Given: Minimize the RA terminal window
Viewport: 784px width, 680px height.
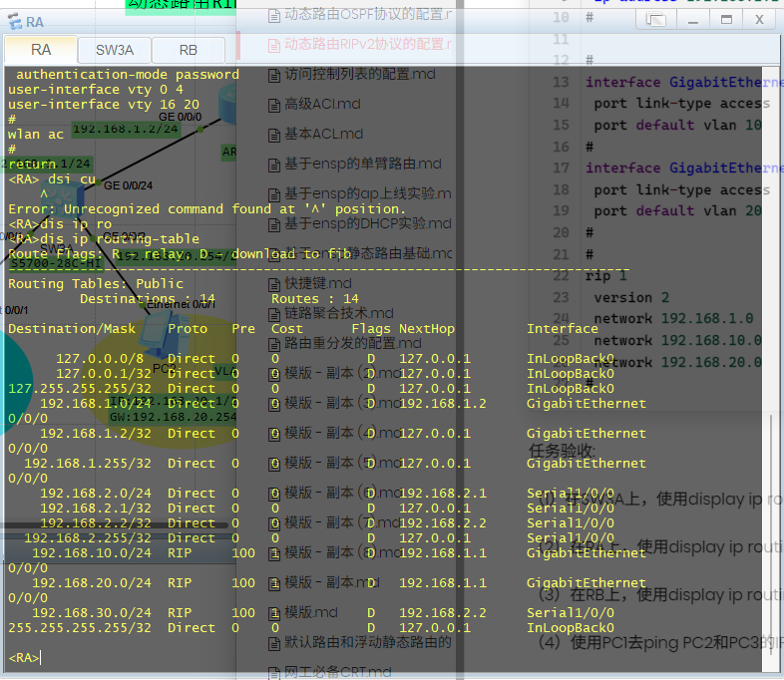Looking at the screenshot, I should tap(693, 20).
